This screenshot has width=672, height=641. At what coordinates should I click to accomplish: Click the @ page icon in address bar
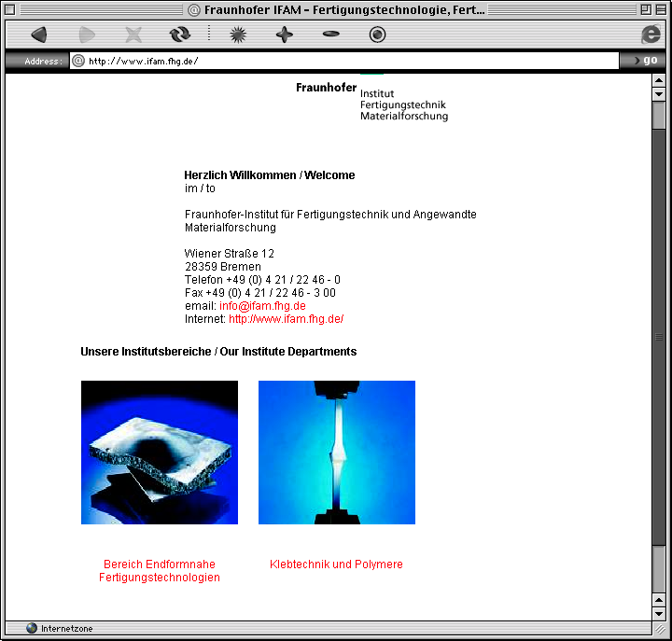[78, 61]
